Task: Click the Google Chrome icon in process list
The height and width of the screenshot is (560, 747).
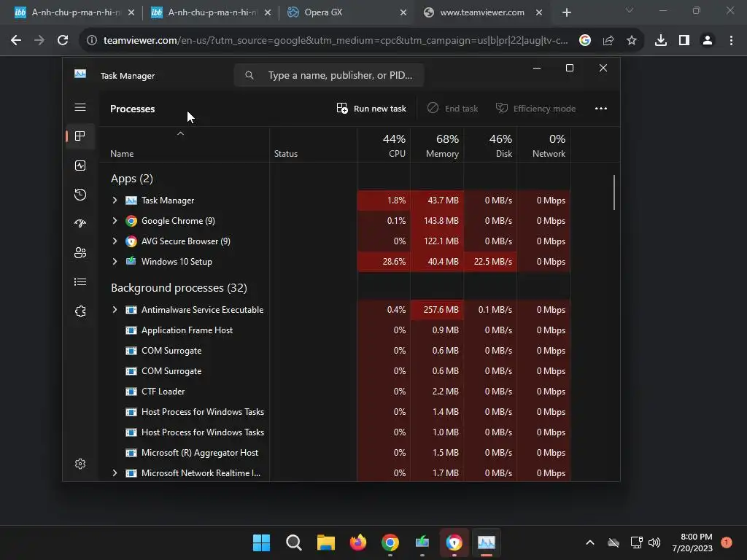Action: point(131,221)
